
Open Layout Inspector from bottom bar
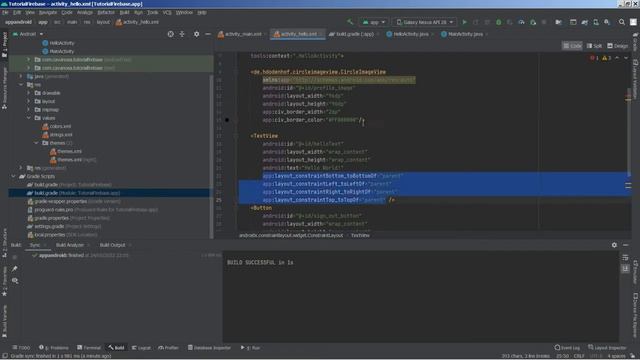[607, 348]
